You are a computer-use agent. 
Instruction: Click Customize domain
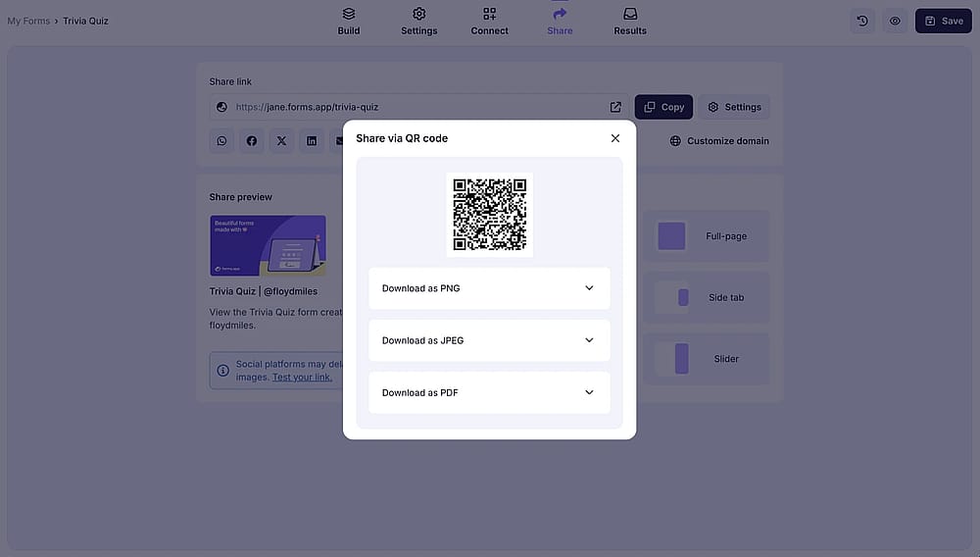click(x=719, y=140)
